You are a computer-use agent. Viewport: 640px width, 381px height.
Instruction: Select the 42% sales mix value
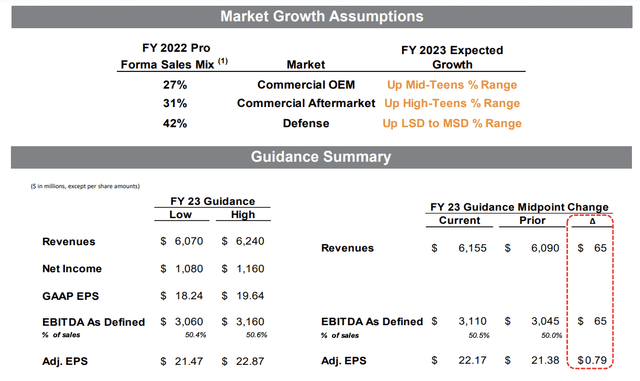pyautogui.click(x=175, y=123)
